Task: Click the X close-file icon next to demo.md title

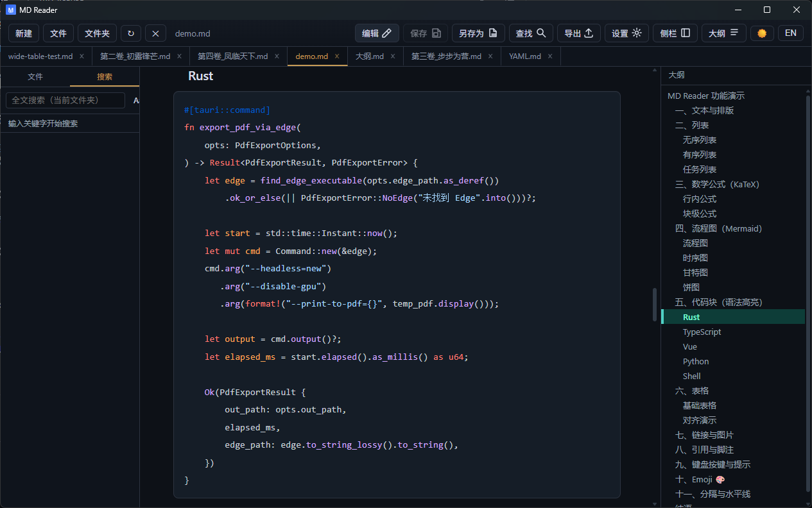Action: [x=156, y=33]
